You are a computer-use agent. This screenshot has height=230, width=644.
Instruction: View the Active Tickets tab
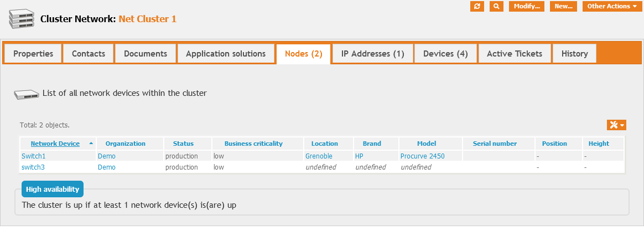[515, 54]
